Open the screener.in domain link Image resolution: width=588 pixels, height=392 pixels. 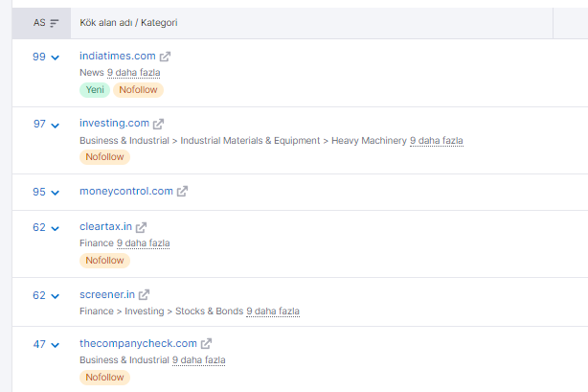point(107,295)
